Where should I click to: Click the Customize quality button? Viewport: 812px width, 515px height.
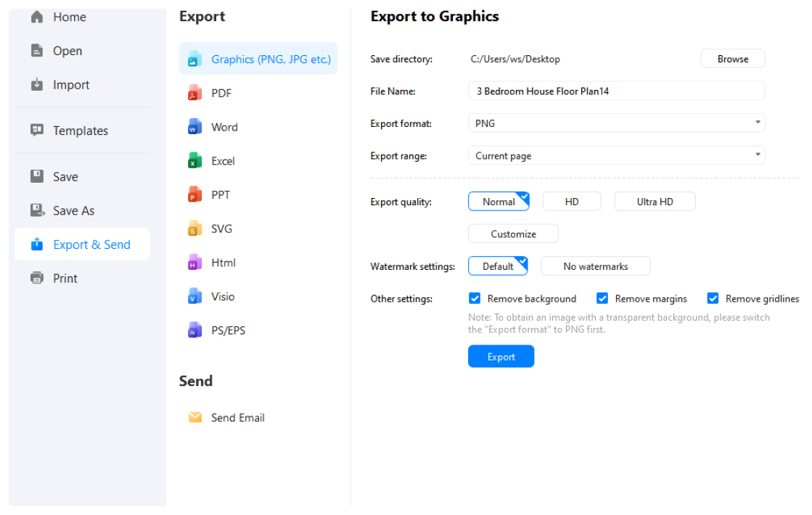coord(513,234)
